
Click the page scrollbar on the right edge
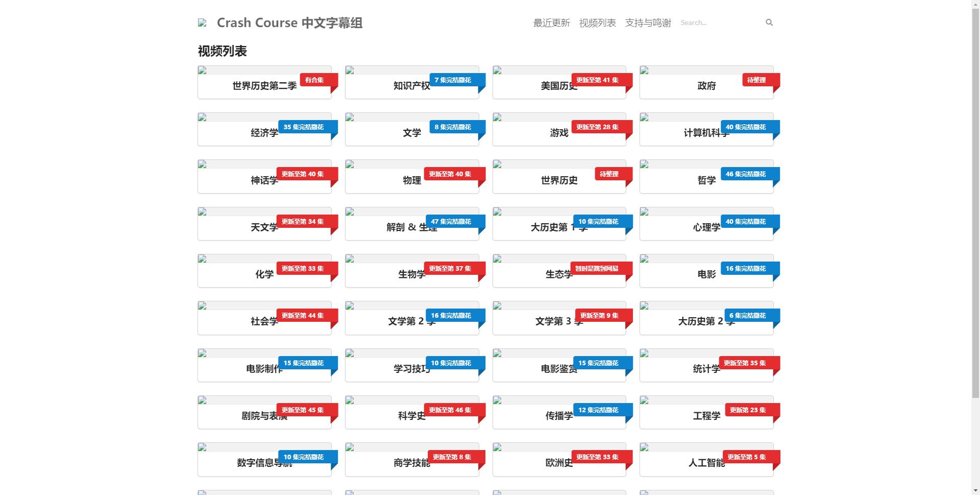point(976,204)
